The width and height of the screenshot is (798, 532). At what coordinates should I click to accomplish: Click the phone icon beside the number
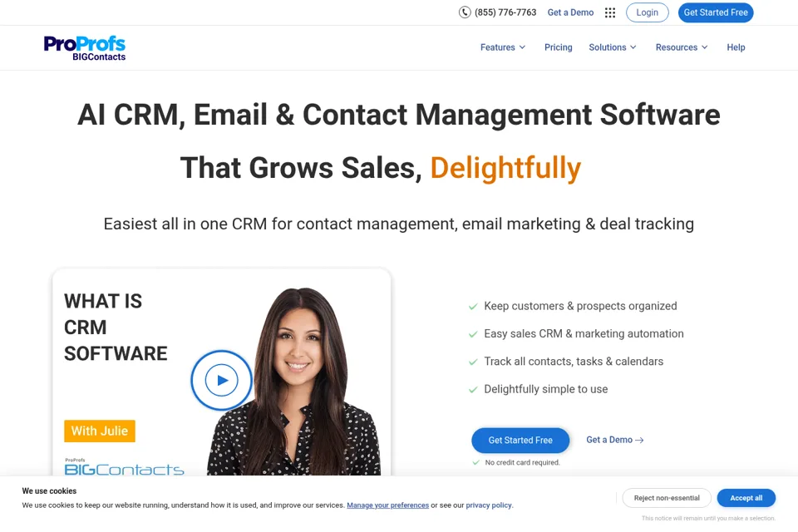(465, 12)
